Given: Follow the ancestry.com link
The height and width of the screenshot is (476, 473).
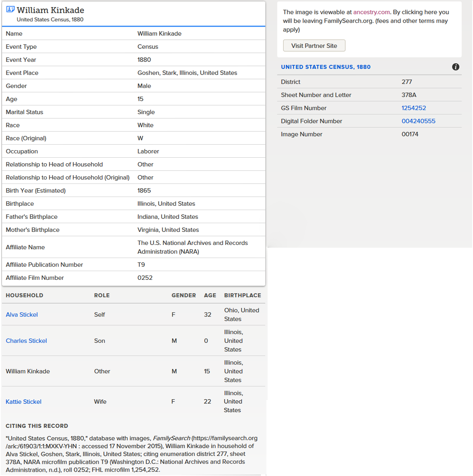Looking at the screenshot, I should [372, 12].
